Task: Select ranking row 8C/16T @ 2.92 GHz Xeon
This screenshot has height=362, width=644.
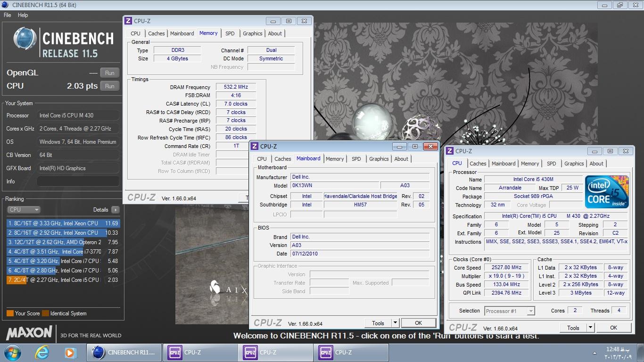Action: pos(63,233)
